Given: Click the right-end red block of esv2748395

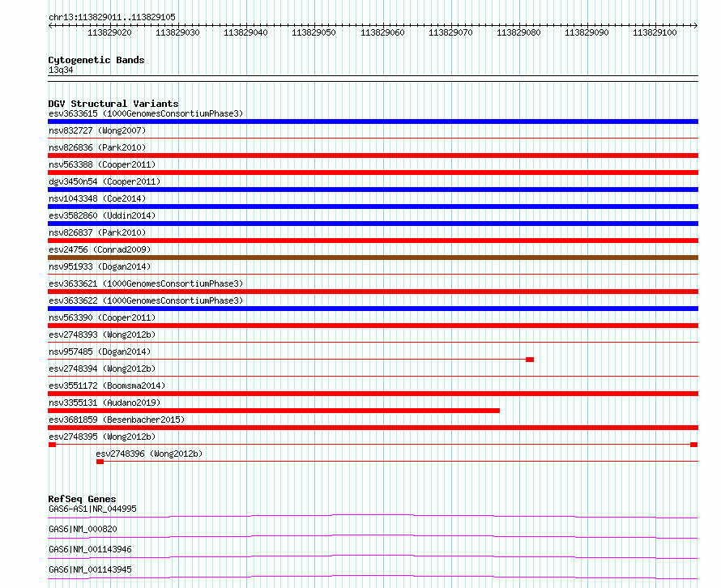Looking at the screenshot, I should (694, 445).
